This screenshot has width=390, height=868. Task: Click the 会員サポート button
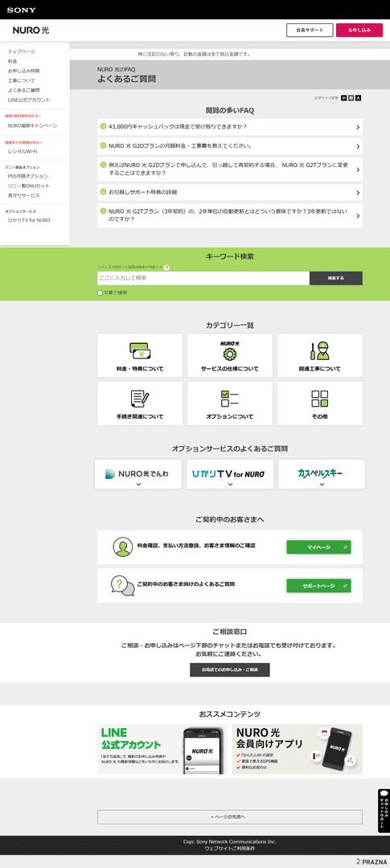click(310, 30)
